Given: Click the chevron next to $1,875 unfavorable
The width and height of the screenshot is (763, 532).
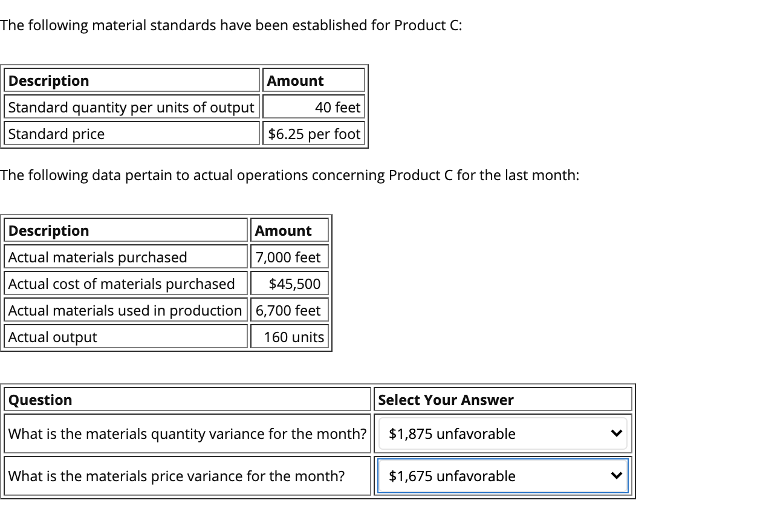Looking at the screenshot, I should click(616, 433).
